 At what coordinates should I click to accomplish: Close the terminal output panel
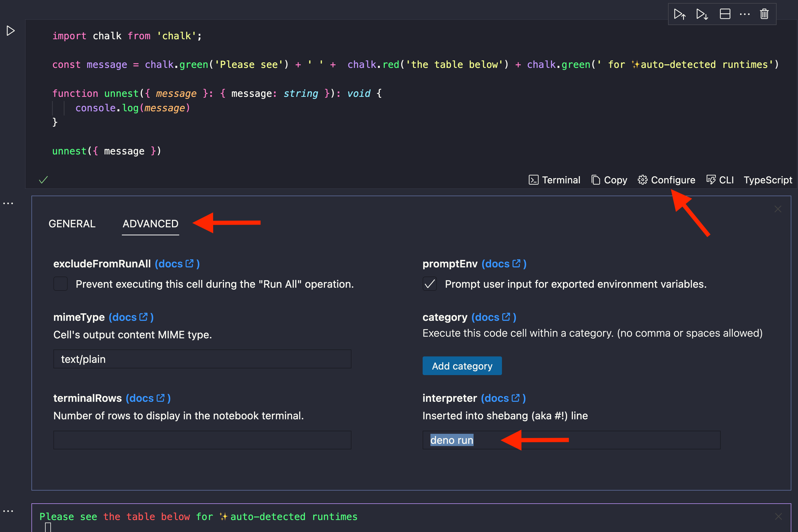[778, 516]
